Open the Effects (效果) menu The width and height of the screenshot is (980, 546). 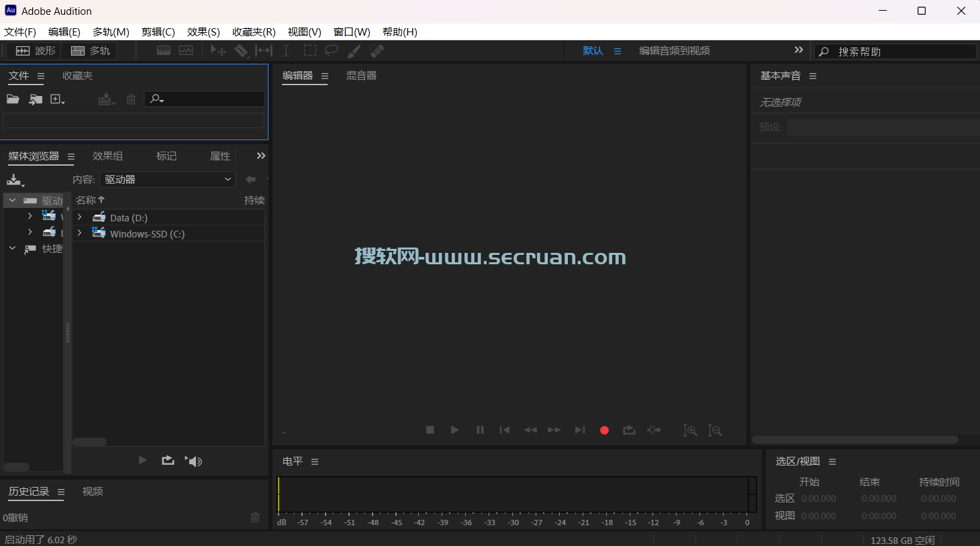tap(203, 32)
